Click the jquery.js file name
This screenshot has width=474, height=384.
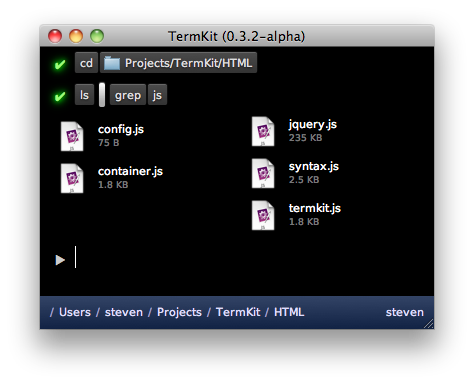pos(313,124)
